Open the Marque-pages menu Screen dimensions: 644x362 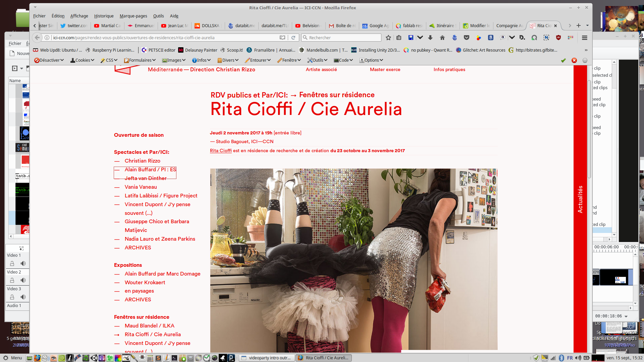click(133, 16)
